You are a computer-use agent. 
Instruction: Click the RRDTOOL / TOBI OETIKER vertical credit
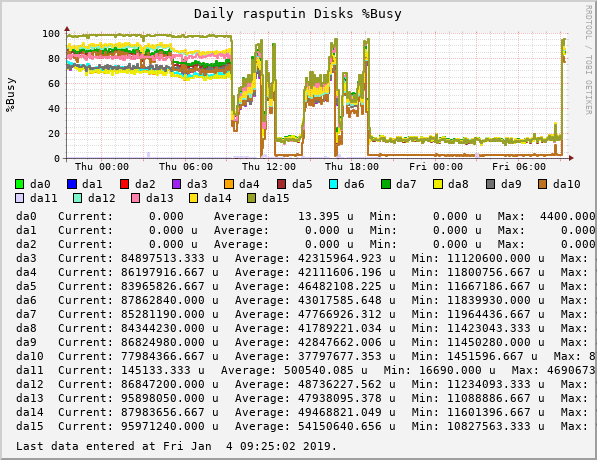point(589,60)
